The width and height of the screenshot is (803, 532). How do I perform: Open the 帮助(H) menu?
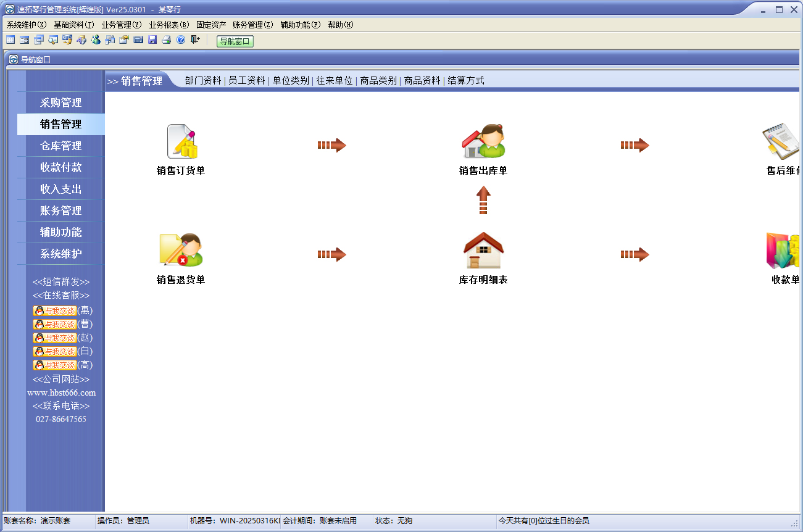pyautogui.click(x=341, y=25)
